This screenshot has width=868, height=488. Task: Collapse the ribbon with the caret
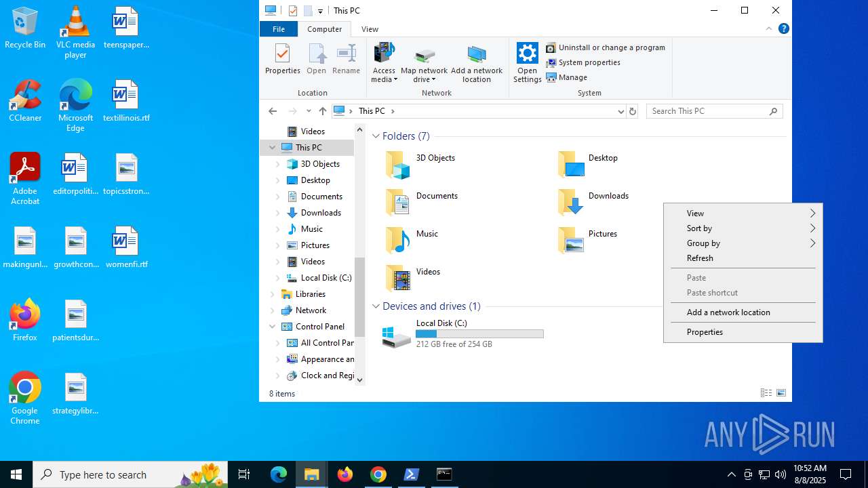[x=768, y=28]
